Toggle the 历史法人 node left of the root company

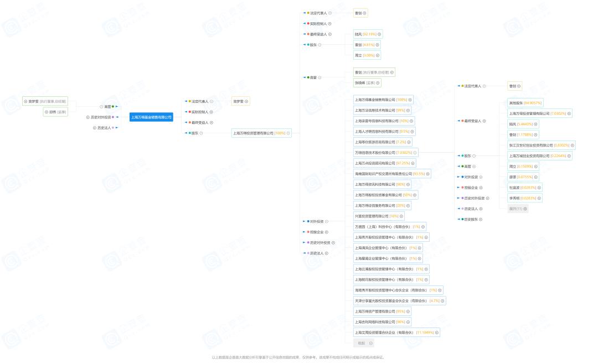point(94,128)
